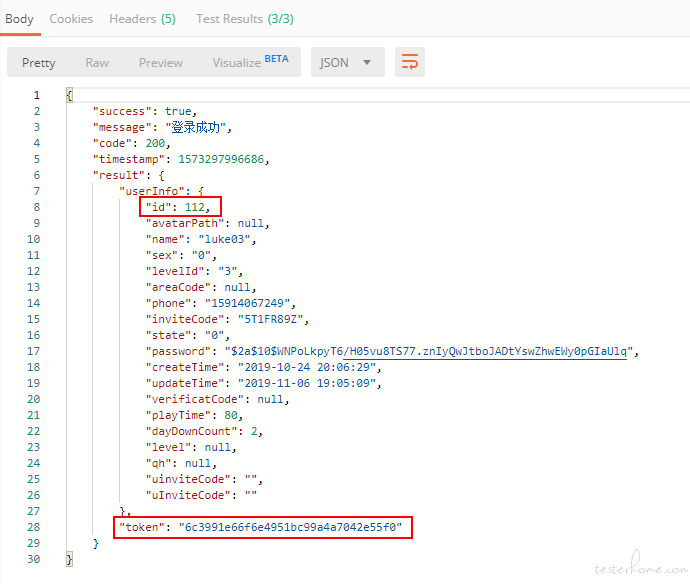Click the inviteCode value "5T1FR89Z"

click(271, 319)
